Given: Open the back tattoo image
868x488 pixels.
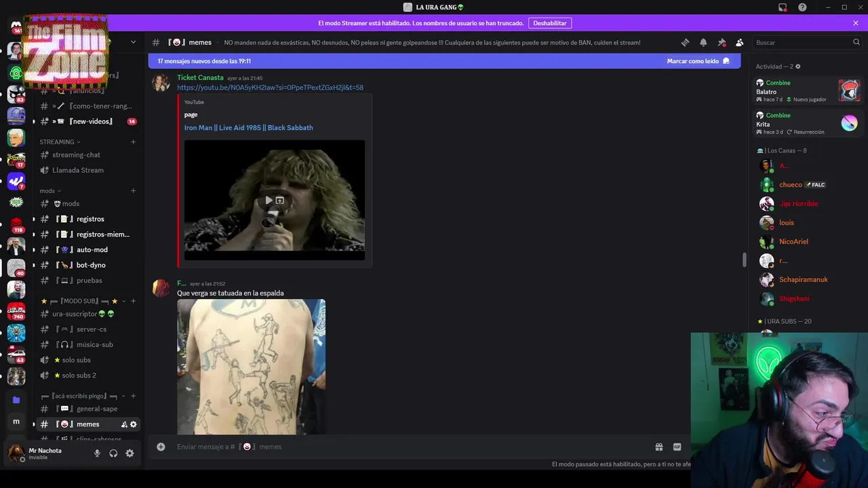Looking at the screenshot, I should click(x=251, y=367).
